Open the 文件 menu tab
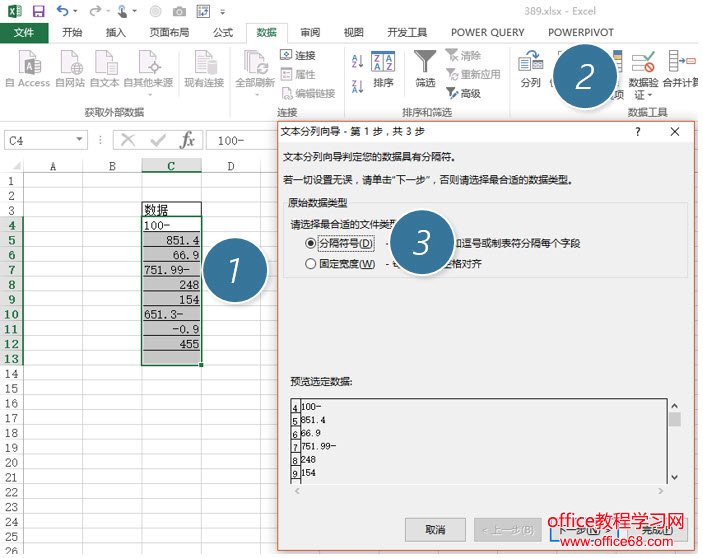Image resolution: width=703 pixels, height=558 pixels. pyautogui.click(x=24, y=32)
